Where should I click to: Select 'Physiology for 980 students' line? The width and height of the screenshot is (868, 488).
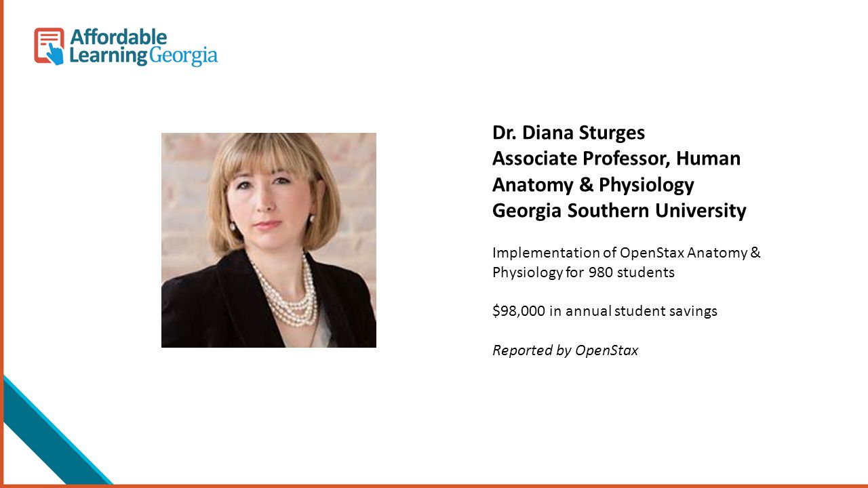click(x=583, y=272)
